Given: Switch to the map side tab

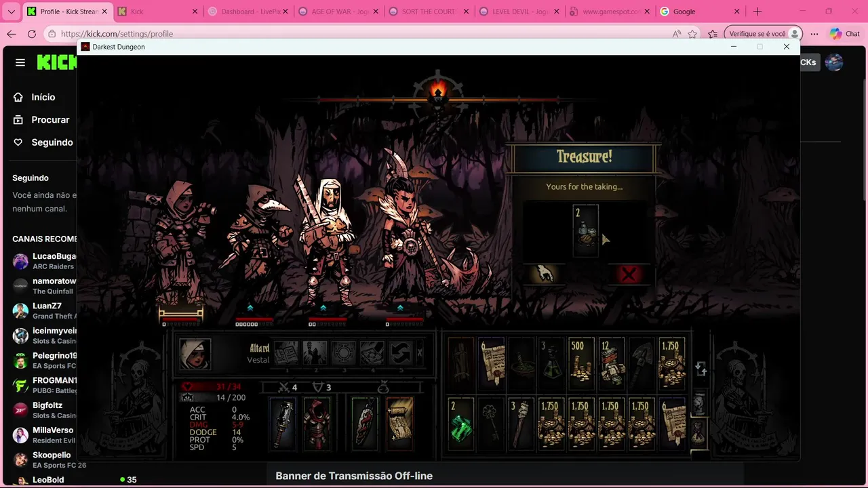Looking at the screenshot, I should (x=698, y=404).
